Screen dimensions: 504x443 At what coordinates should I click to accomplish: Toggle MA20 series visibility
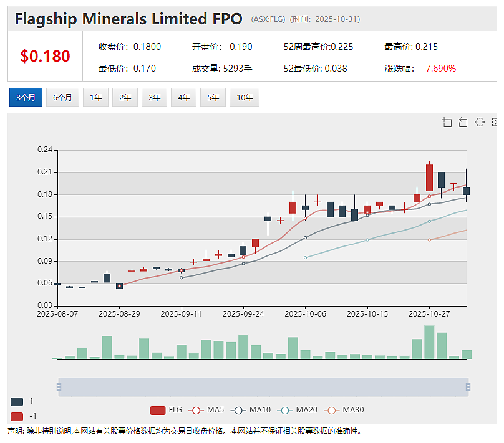pos(297,410)
